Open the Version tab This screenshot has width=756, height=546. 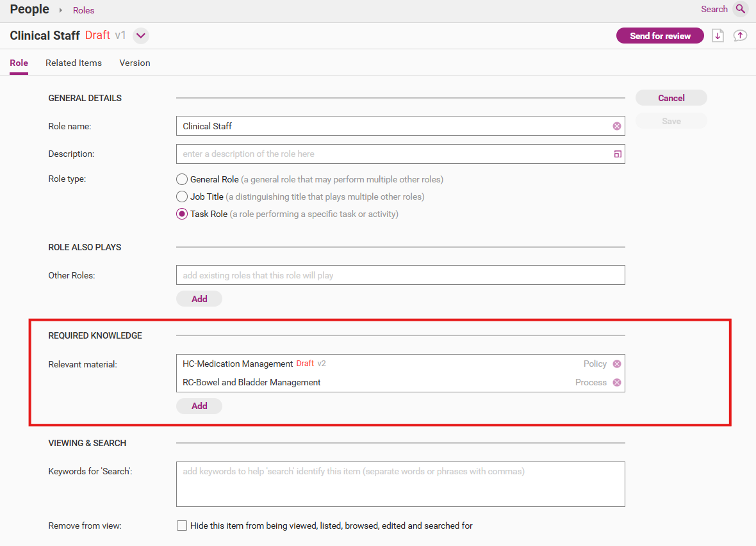(135, 63)
